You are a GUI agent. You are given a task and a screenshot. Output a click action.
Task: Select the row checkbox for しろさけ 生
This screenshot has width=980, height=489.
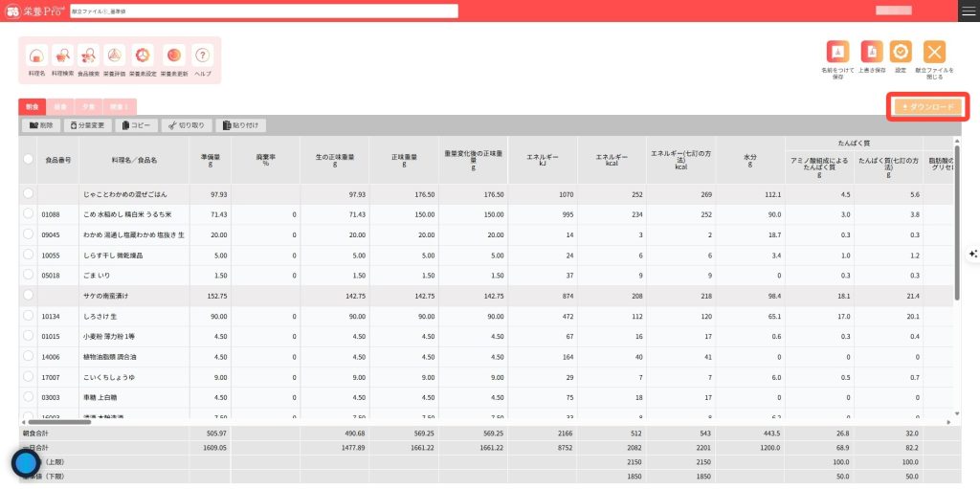click(x=29, y=316)
